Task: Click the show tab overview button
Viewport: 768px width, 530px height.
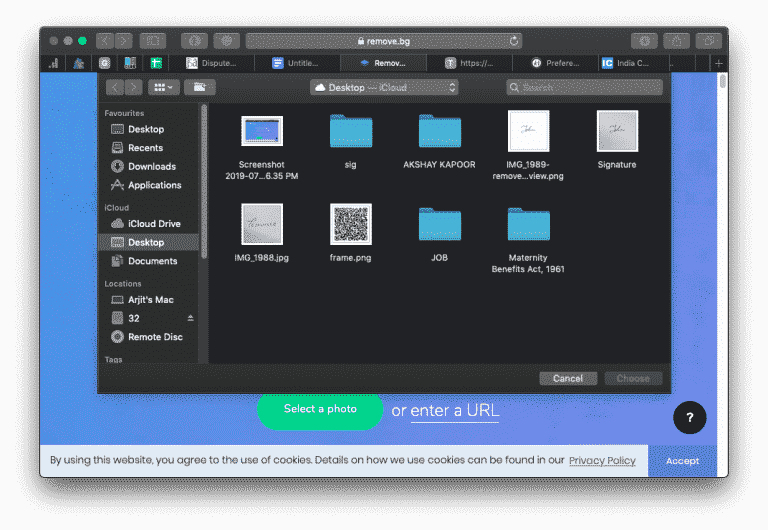Action: [x=709, y=41]
